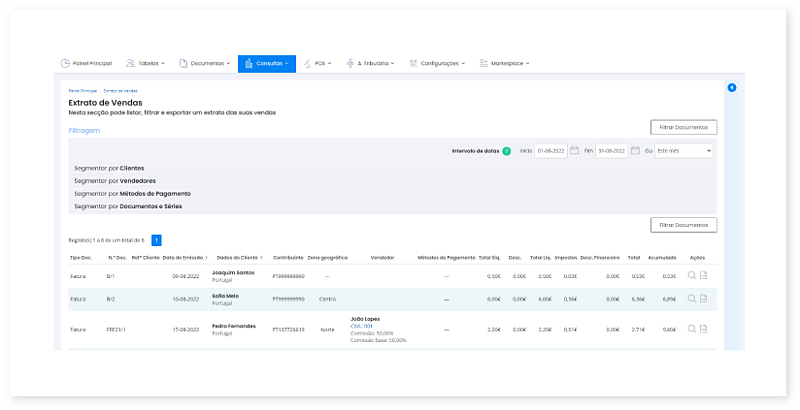Open the calendar picker for Fim date
This screenshot has width=800, height=410.
635,151
